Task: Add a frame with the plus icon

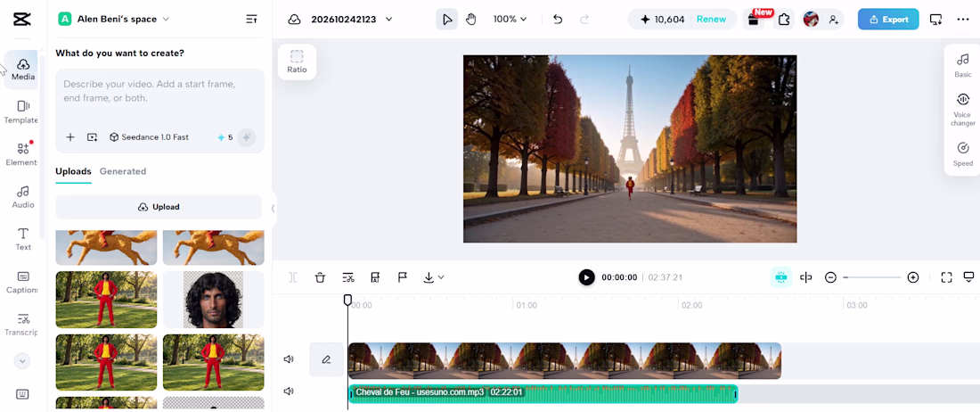Action: click(70, 137)
